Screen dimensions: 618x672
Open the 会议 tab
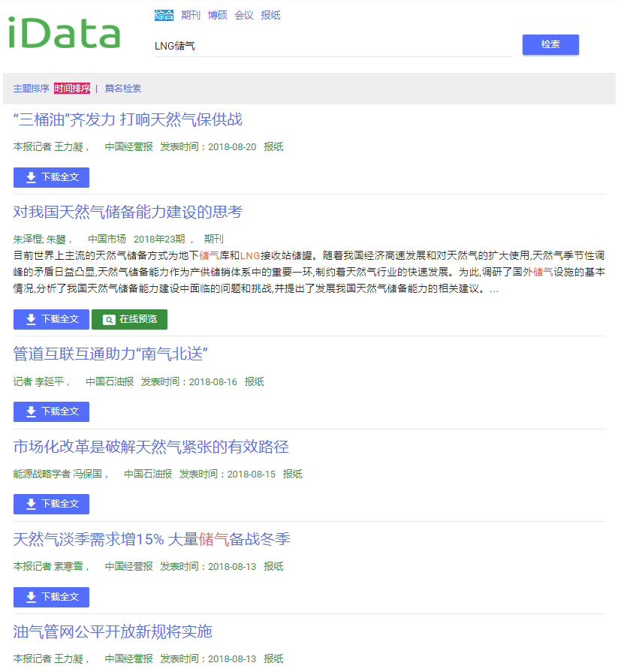[x=243, y=15]
